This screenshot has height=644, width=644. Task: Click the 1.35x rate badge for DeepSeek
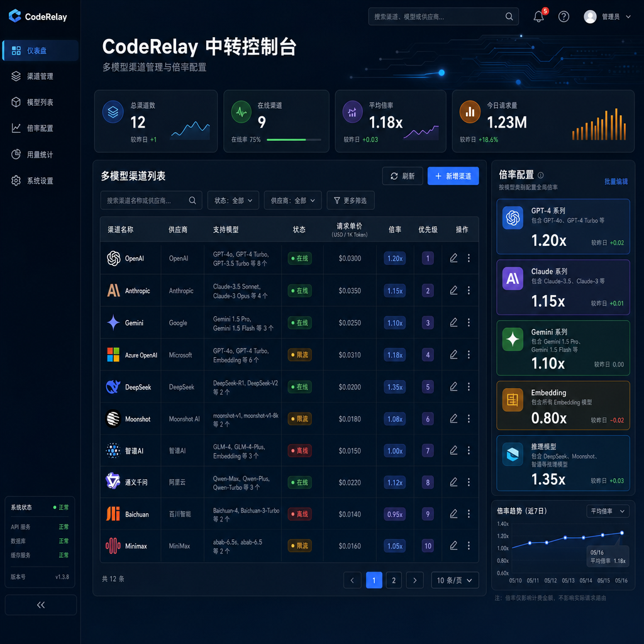(395, 387)
